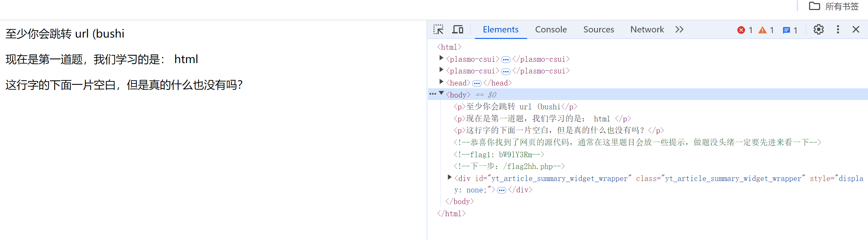Click the orange warning count icon
Image resolution: width=868 pixels, height=240 pixels.
tap(763, 30)
